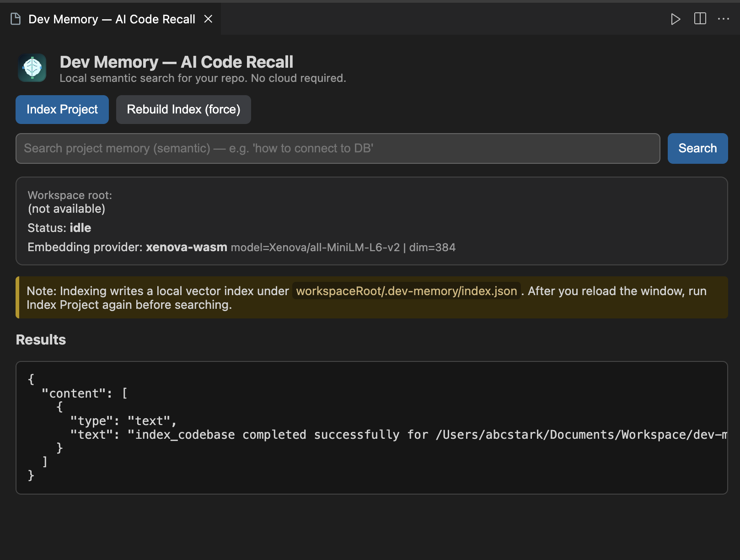Image resolution: width=740 pixels, height=560 pixels.
Task: Click the model=Xenova/all-MiniLM-L6-v2 detail text
Action: click(x=315, y=248)
